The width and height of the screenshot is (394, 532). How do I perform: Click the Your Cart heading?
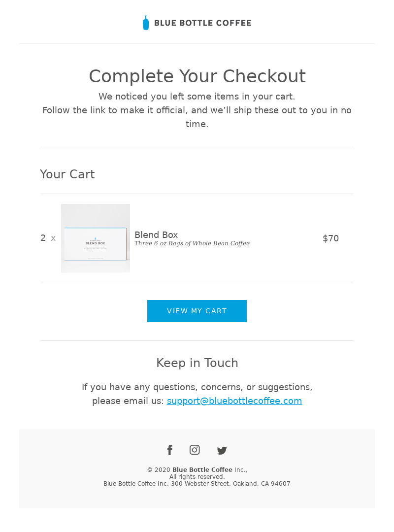pos(67,174)
